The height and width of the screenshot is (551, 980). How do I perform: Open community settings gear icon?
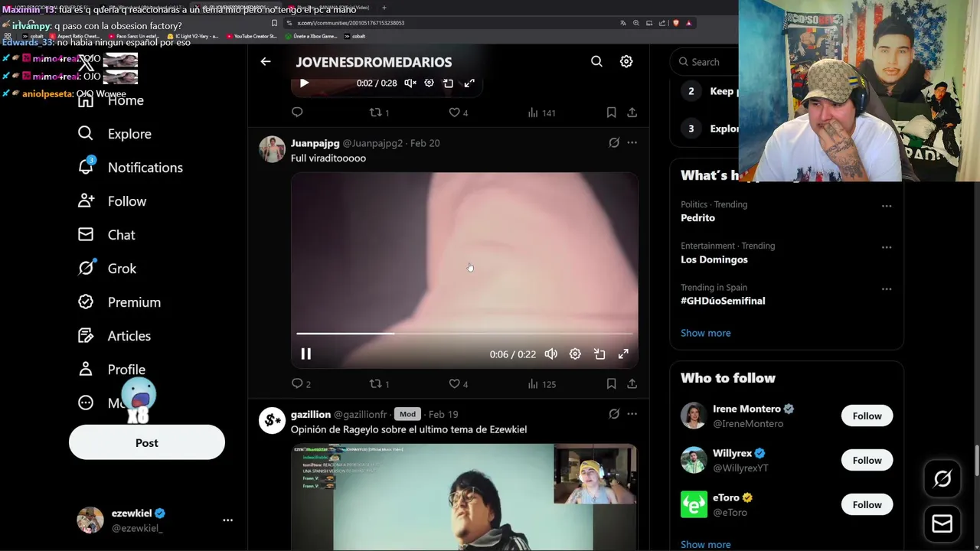pos(626,61)
